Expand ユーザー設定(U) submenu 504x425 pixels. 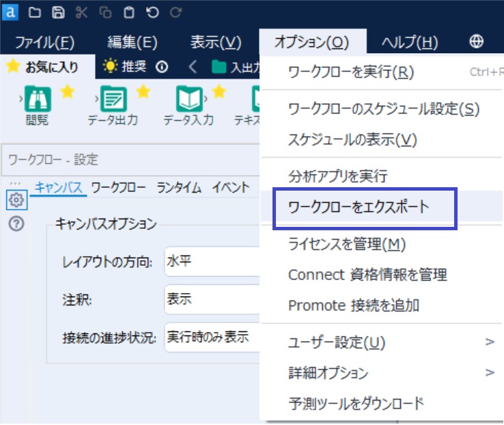point(382,342)
